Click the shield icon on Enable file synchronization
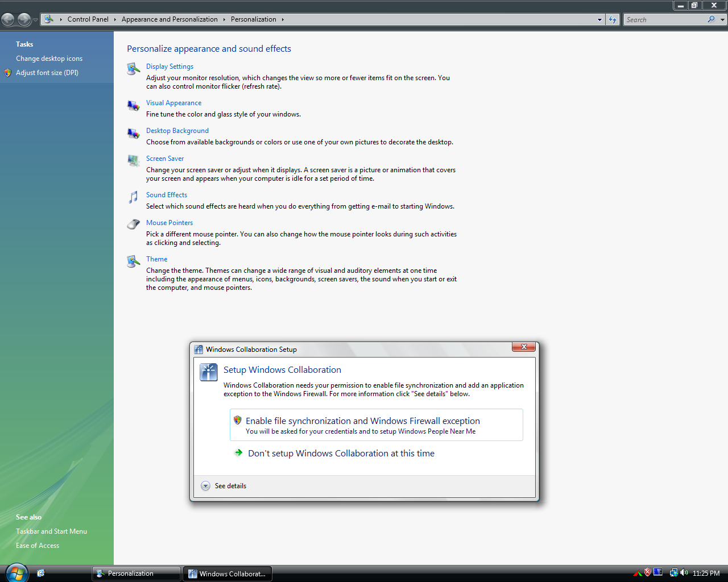This screenshot has height=582, width=728. pos(238,420)
